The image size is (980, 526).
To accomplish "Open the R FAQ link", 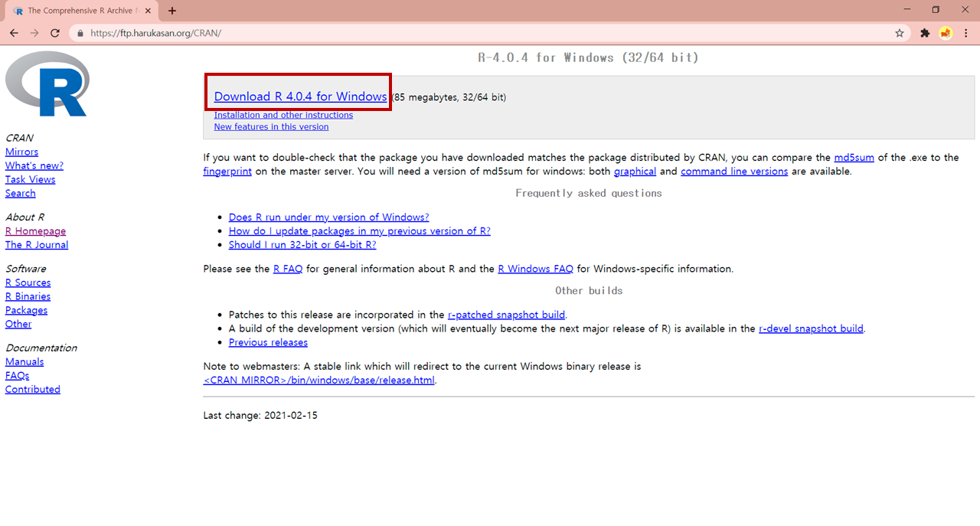I will (x=288, y=270).
